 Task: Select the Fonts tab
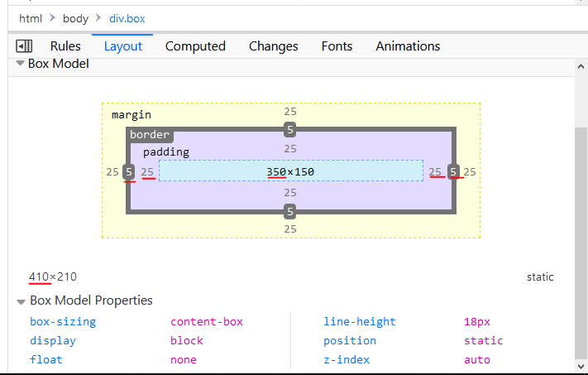(x=337, y=46)
